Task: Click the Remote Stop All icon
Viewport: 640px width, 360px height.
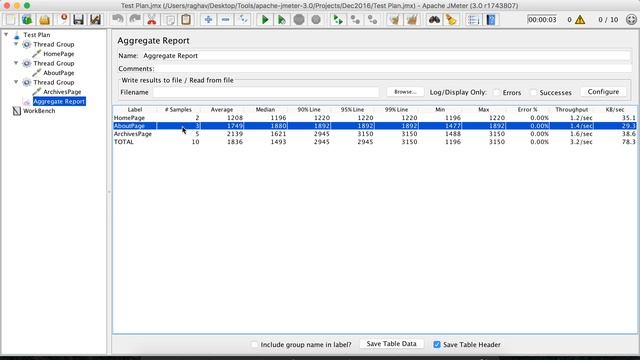Action: click(355, 20)
